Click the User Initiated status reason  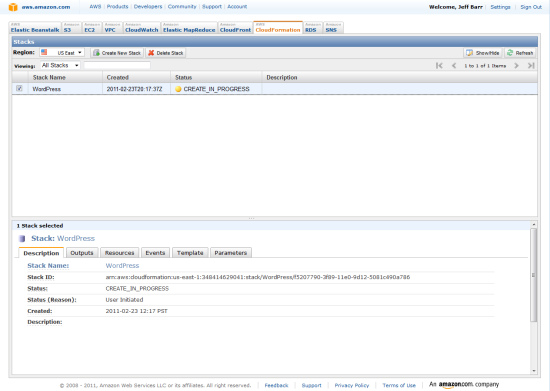click(125, 300)
